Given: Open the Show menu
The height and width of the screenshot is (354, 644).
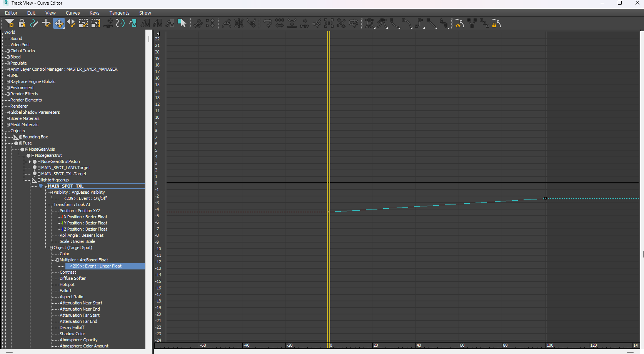Looking at the screenshot, I should pyautogui.click(x=145, y=13).
